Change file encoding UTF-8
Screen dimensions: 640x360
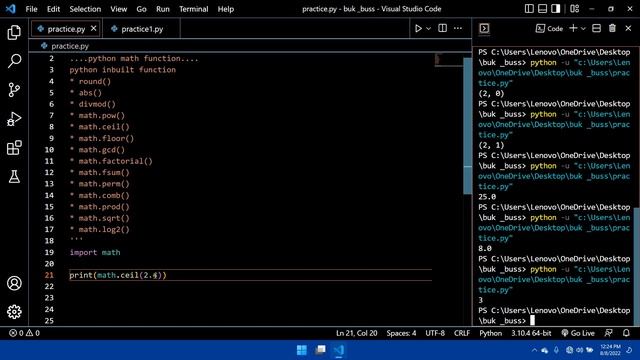click(435, 333)
